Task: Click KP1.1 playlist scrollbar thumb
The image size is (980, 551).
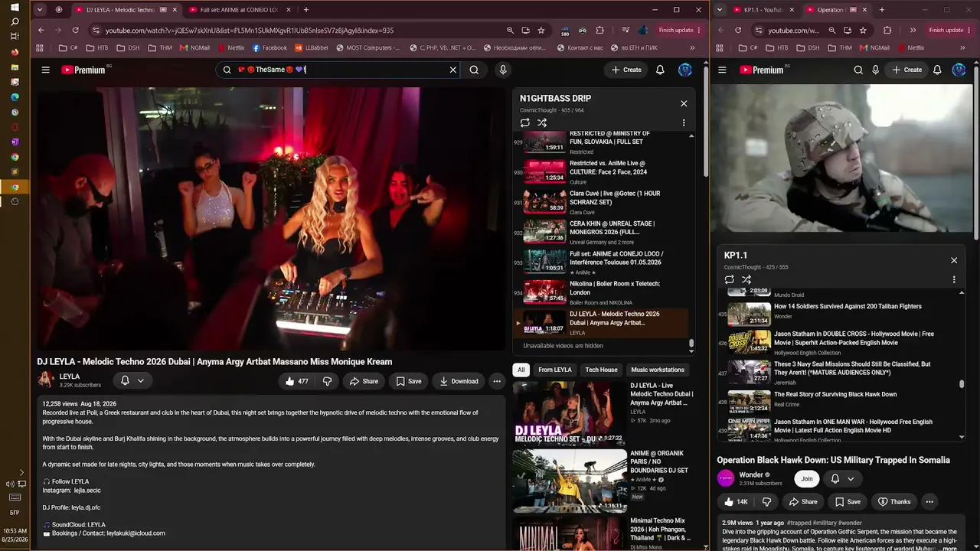Action: tap(962, 383)
